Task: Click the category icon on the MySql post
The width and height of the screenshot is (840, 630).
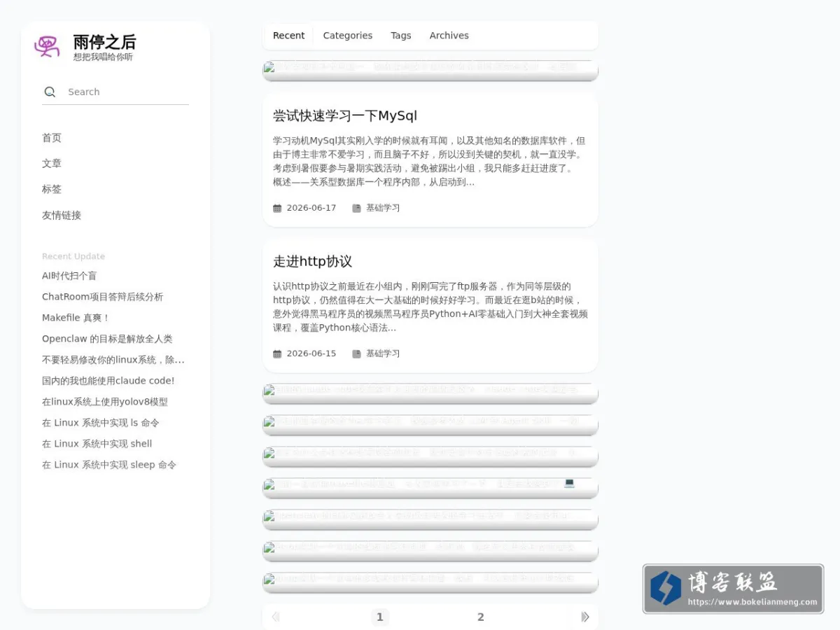Action: tap(356, 208)
